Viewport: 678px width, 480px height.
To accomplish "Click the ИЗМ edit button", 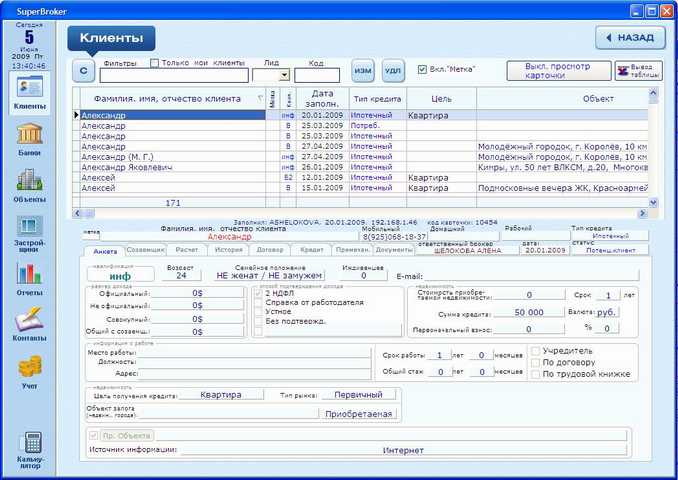I will (363, 70).
